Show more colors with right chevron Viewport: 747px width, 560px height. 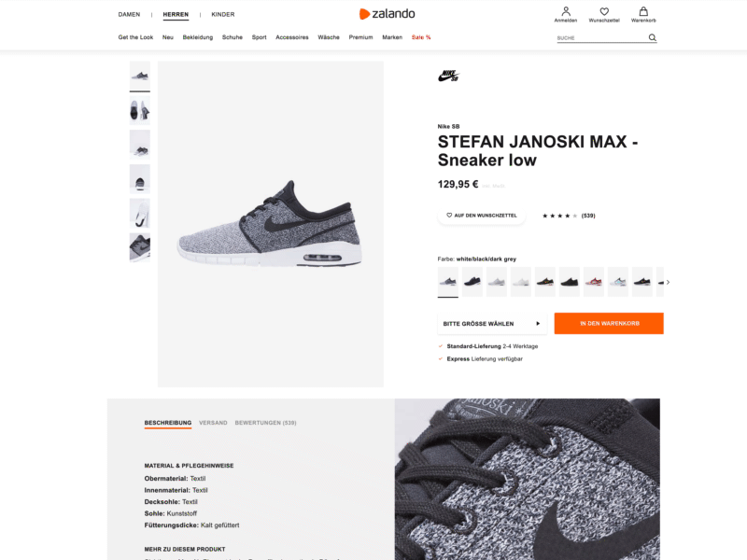(668, 283)
